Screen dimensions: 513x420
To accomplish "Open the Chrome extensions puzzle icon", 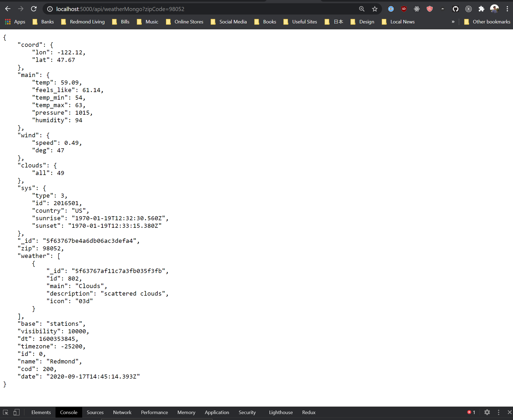I will pyautogui.click(x=481, y=9).
